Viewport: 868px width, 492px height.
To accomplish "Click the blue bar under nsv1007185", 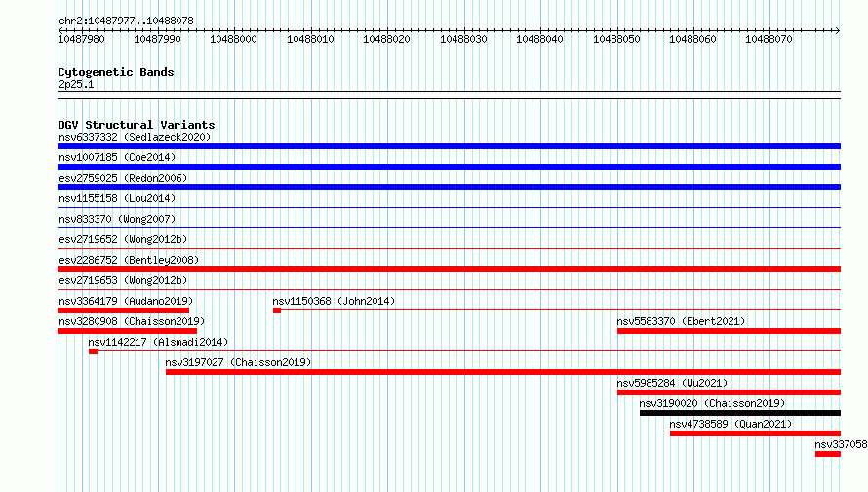I will 449,167.
